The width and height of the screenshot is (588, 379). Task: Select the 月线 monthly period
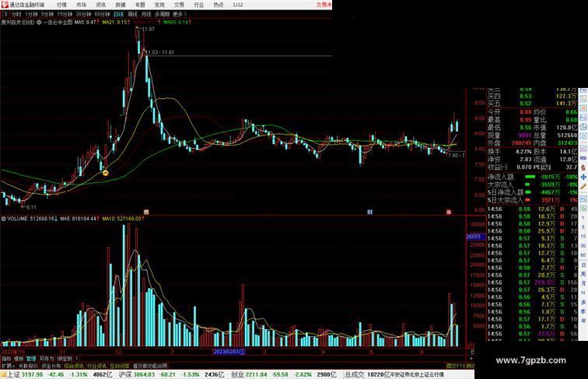pyautogui.click(x=146, y=14)
